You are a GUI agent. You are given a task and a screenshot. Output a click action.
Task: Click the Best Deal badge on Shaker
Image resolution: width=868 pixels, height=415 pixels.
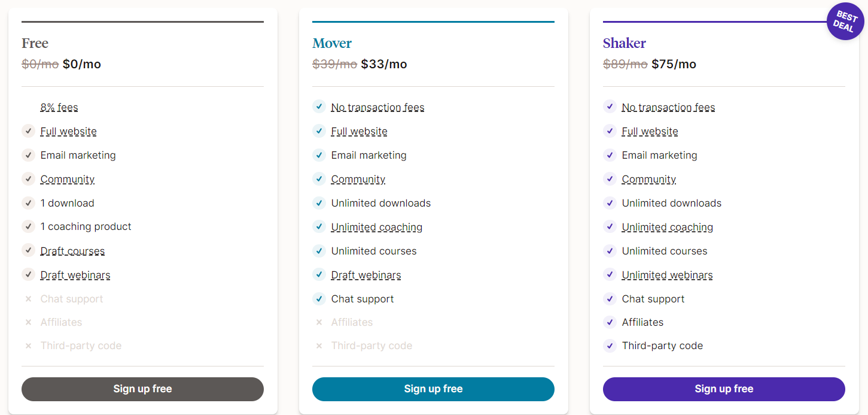[x=844, y=21]
